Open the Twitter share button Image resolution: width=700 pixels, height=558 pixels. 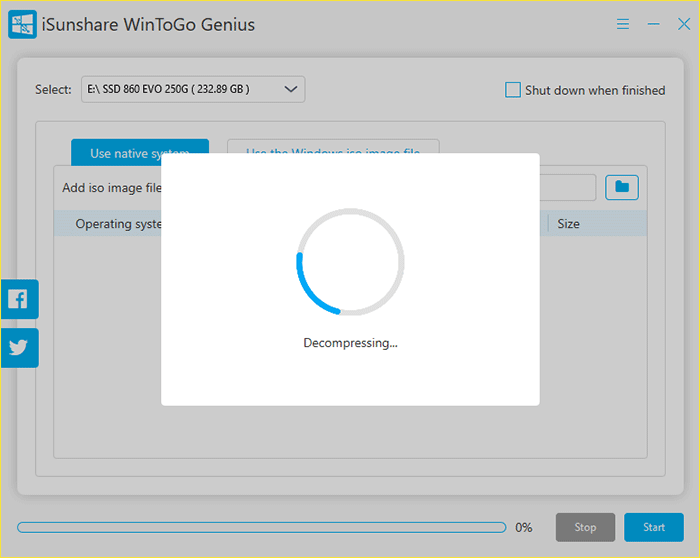pyautogui.click(x=20, y=348)
